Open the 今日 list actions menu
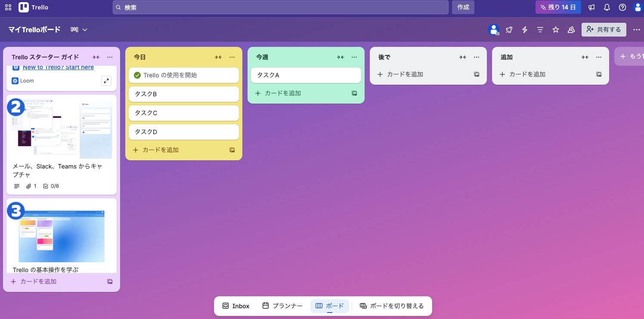Screen dimensions: 644x319 [232, 57]
